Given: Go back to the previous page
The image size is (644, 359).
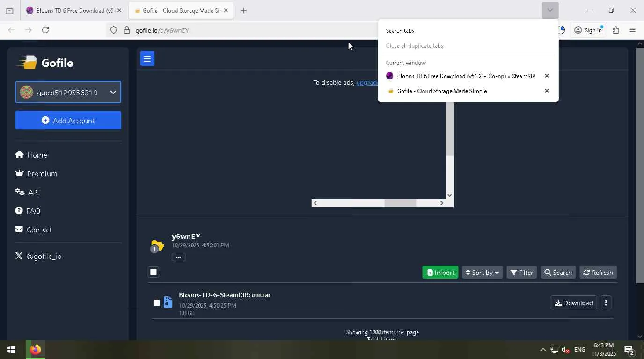Looking at the screenshot, I should [x=12, y=30].
